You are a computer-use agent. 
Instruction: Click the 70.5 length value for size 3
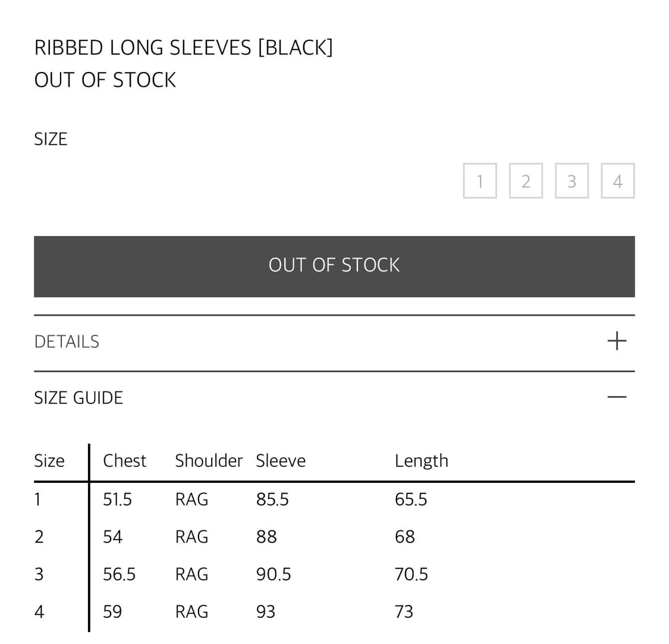411,574
